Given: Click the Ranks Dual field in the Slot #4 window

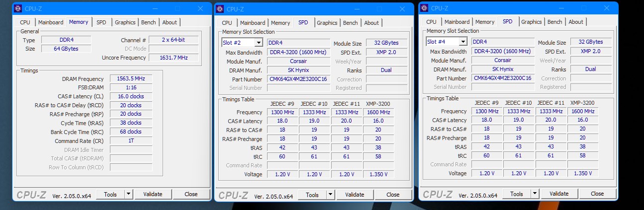Looking at the screenshot, I should (590, 70).
